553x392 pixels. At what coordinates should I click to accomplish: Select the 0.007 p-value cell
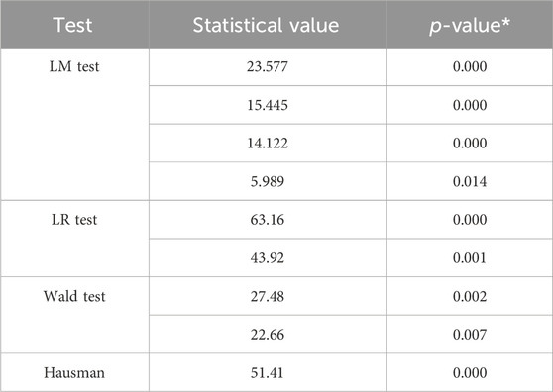click(470, 335)
